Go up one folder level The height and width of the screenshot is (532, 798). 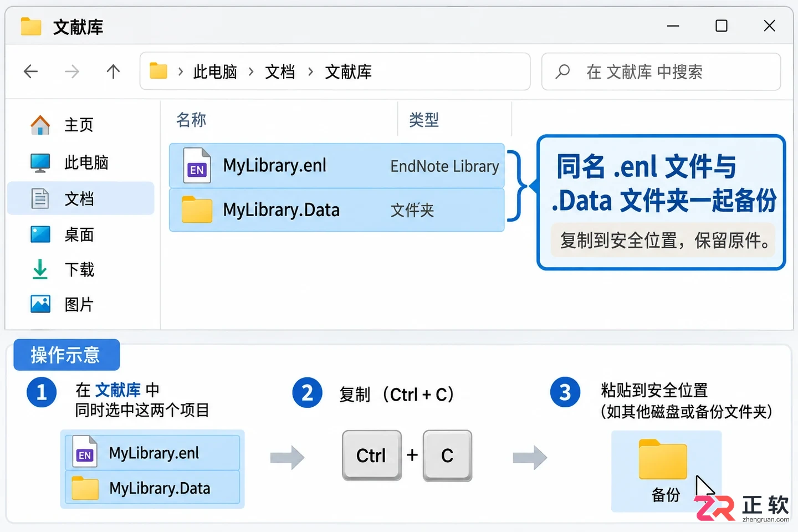113,71
